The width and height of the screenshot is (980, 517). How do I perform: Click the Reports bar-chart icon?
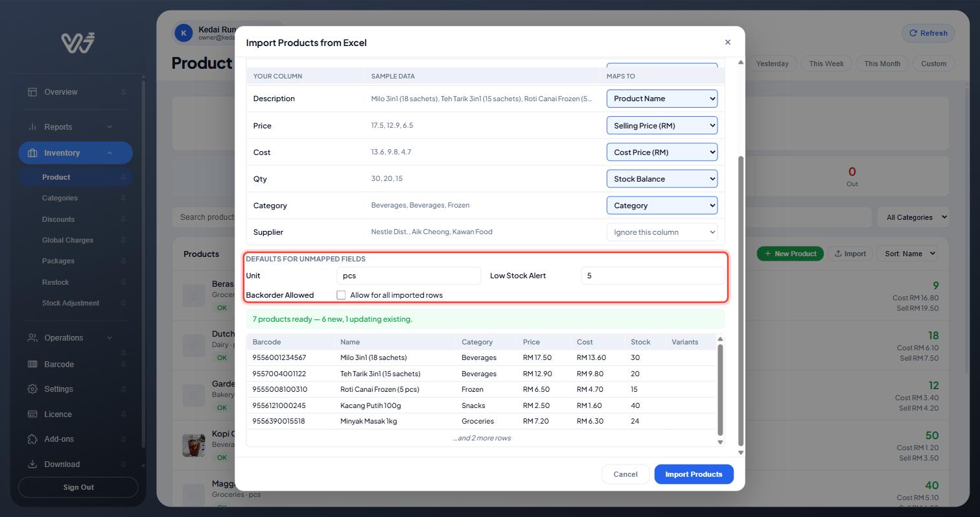coord(32,127)
